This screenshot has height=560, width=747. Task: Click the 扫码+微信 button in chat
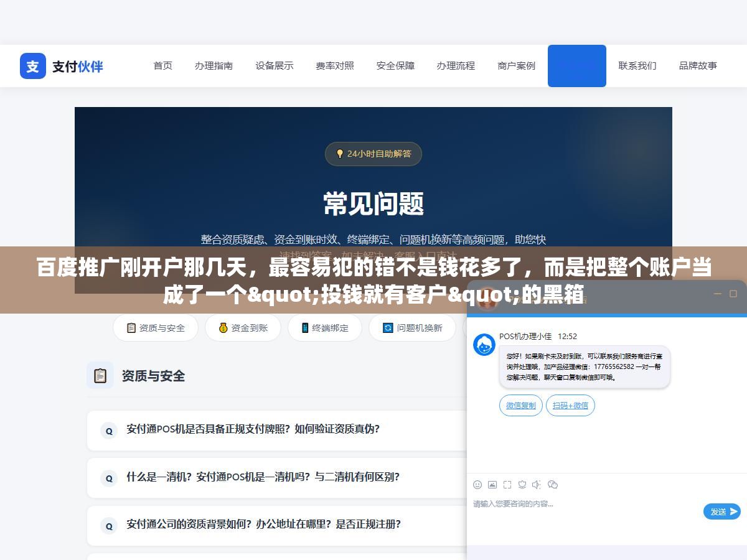tap(570, 406)
